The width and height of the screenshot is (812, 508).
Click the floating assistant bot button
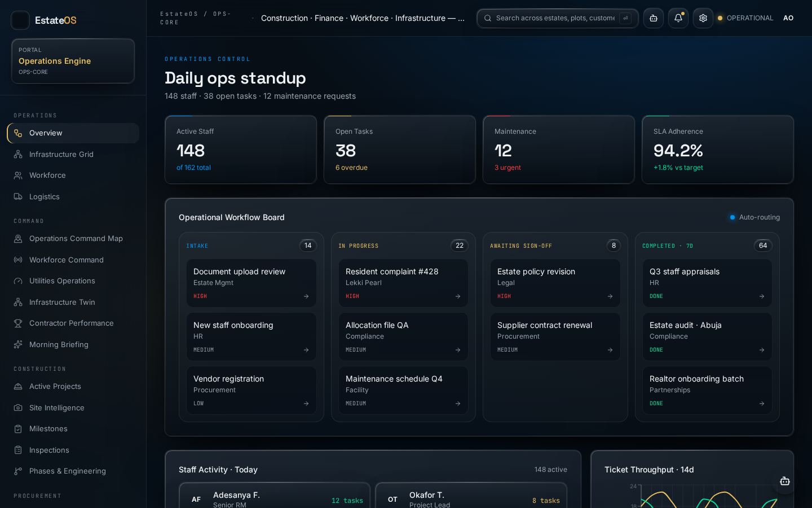click(x=784, y=481)
